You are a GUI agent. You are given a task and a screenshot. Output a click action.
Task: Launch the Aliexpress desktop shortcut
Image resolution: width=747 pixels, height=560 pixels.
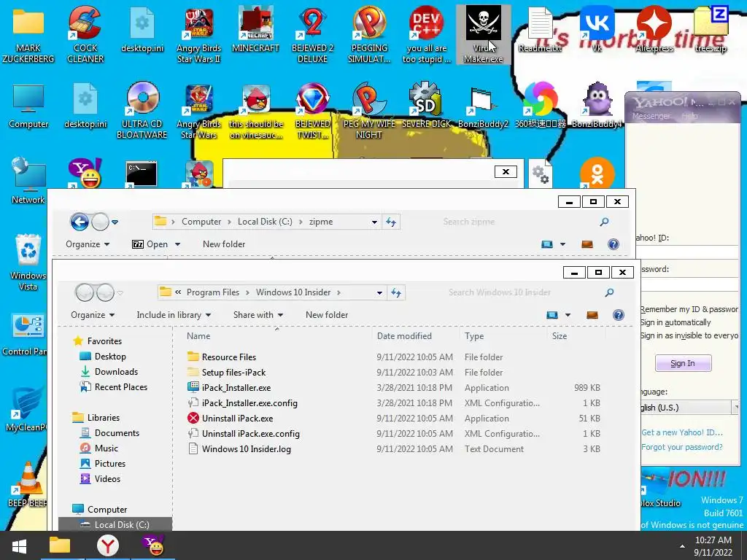[x=654, y=29]
